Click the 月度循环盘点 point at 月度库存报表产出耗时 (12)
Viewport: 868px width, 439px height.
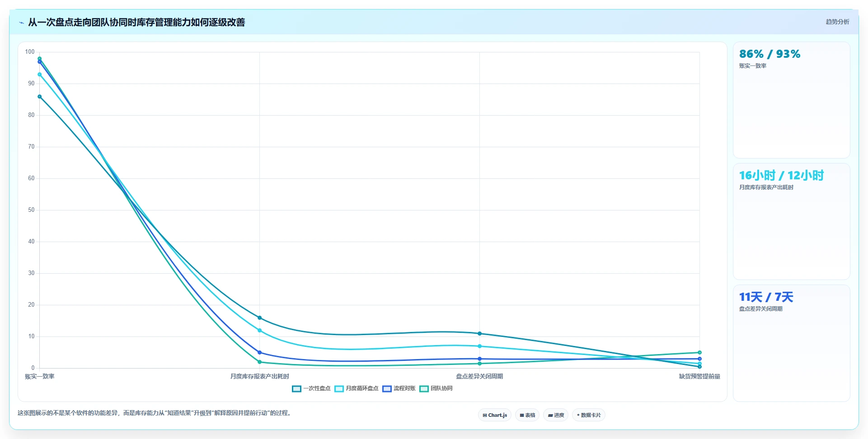(x=259, y=331)
